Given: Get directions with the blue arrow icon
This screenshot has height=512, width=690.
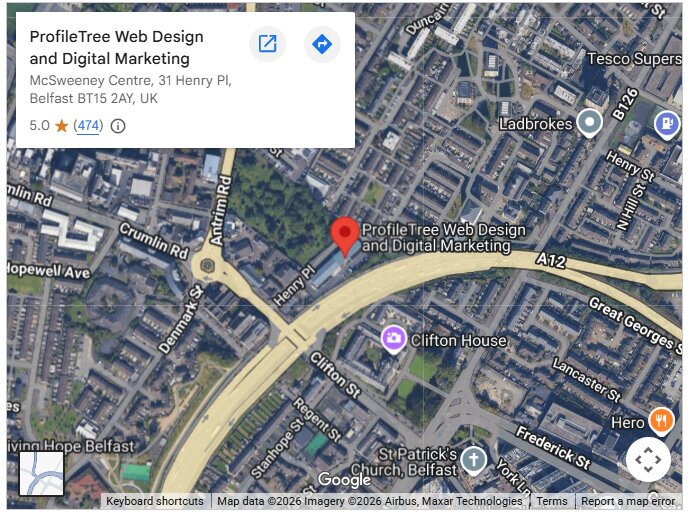Looking at the screenshot, I should (322, 44).
